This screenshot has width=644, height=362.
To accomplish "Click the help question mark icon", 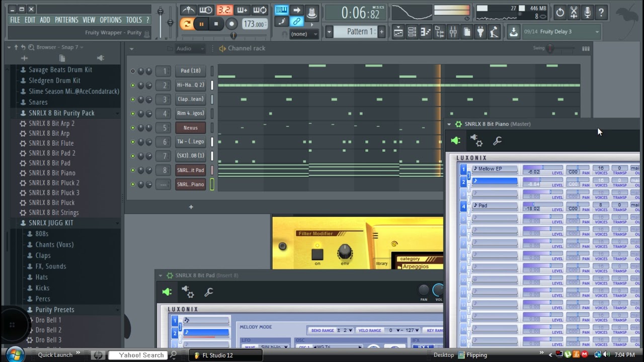I will point(601,13).
